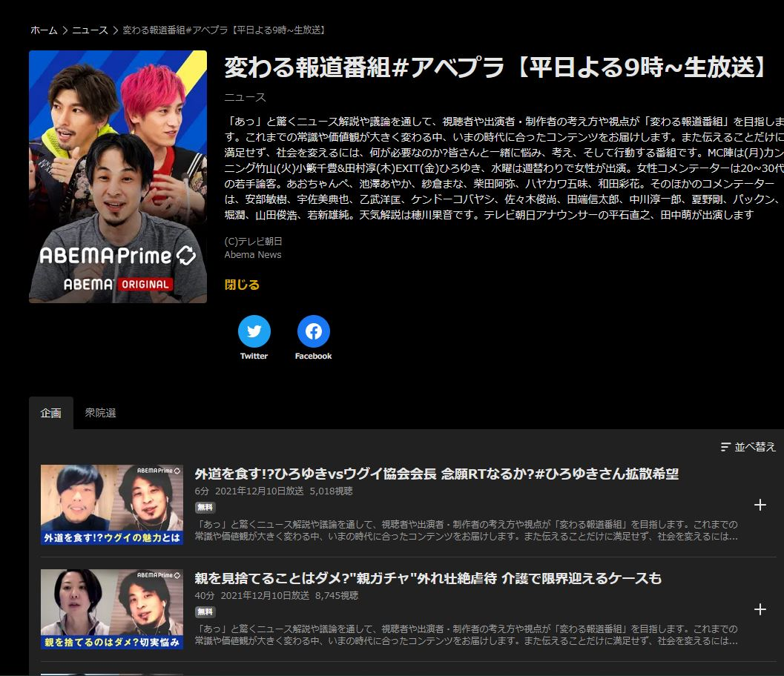Open the 親を見捨てることはダメ? episode title
784x676 pixels.
point(428,578)
